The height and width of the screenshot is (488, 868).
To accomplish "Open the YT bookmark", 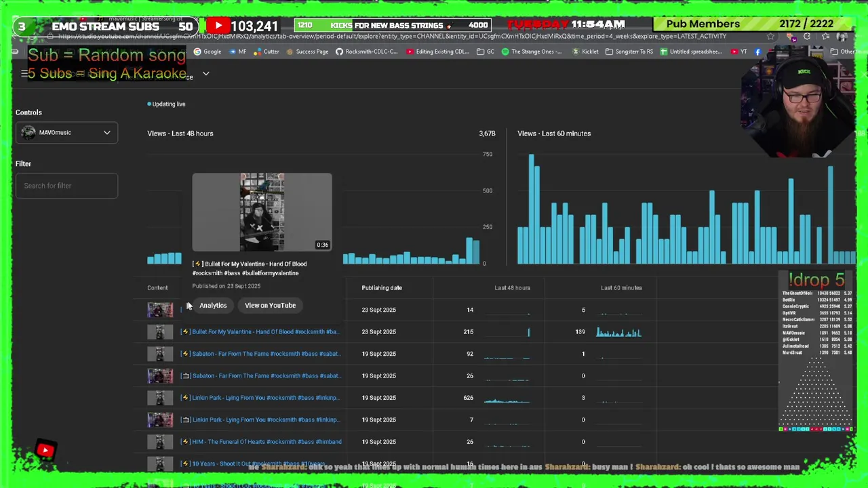I will tap(739, 52).
